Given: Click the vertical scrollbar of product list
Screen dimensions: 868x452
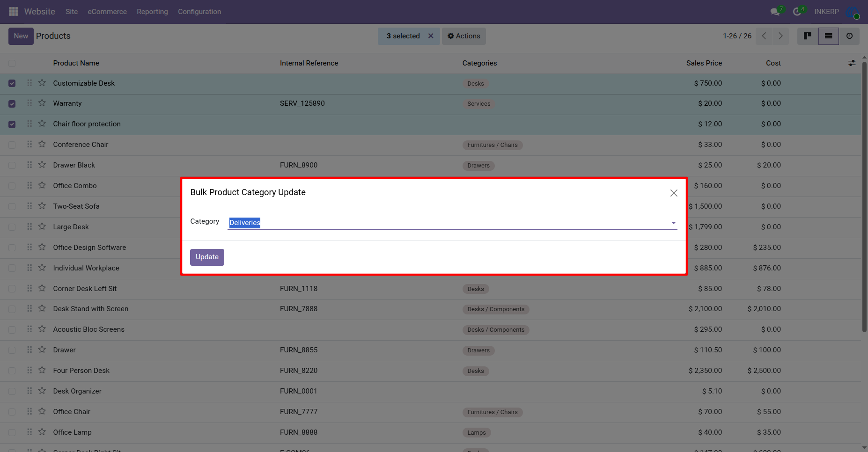Looking at the screenshot, I should (864, 197).
